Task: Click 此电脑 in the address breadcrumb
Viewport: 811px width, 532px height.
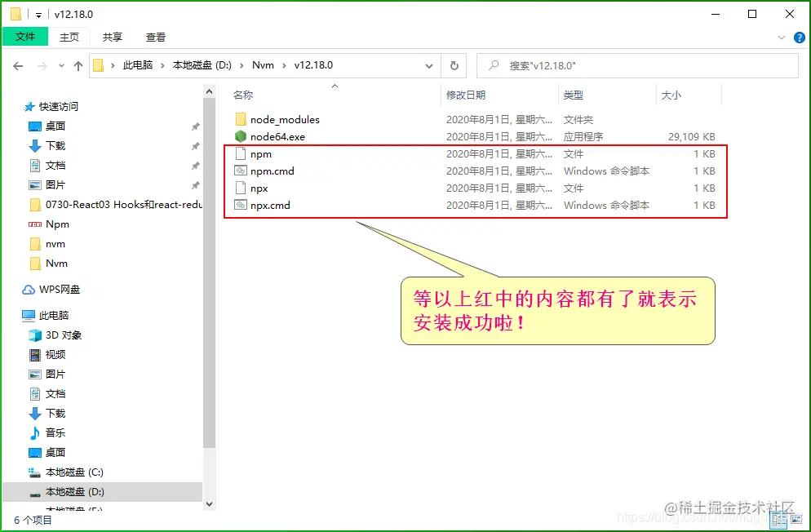Action: [x=138, y=65]
